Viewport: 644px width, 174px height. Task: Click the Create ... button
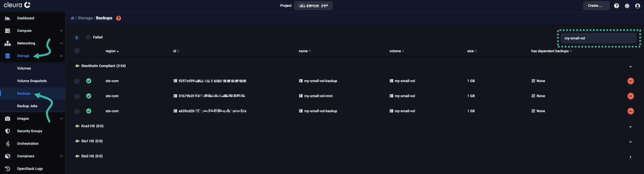click(596, 6)
